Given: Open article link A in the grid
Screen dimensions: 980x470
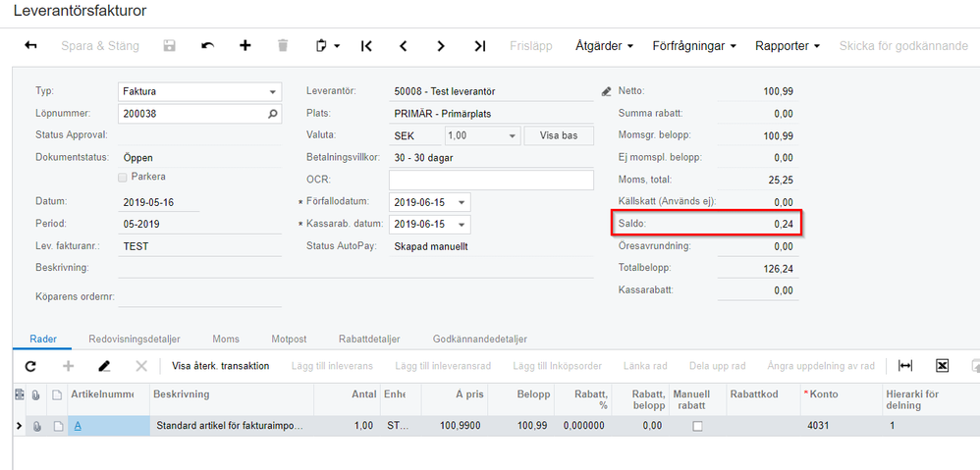Looking at the screenshot, I should [78, 426].
